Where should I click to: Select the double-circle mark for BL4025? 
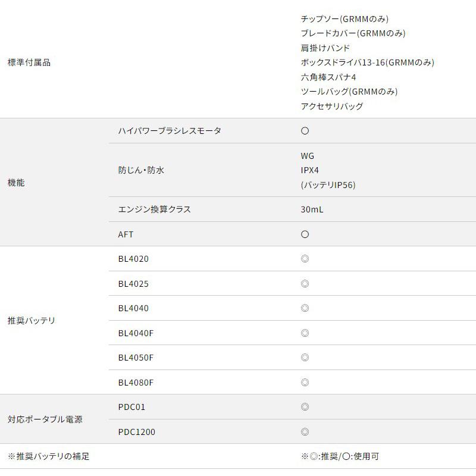(x=305, y=284)
